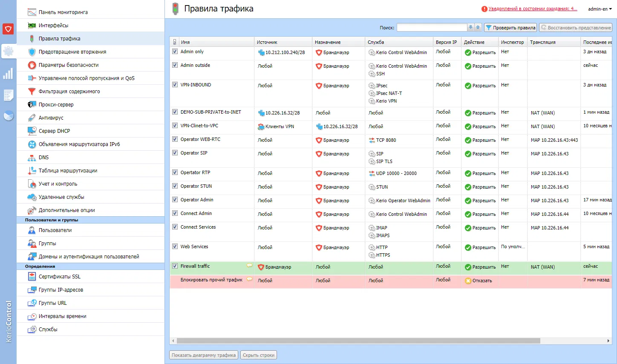The height and width of the screenshot is (364, 617).
Task: Click the Интерфейсы network card icon
Action: tap(32, 26)
